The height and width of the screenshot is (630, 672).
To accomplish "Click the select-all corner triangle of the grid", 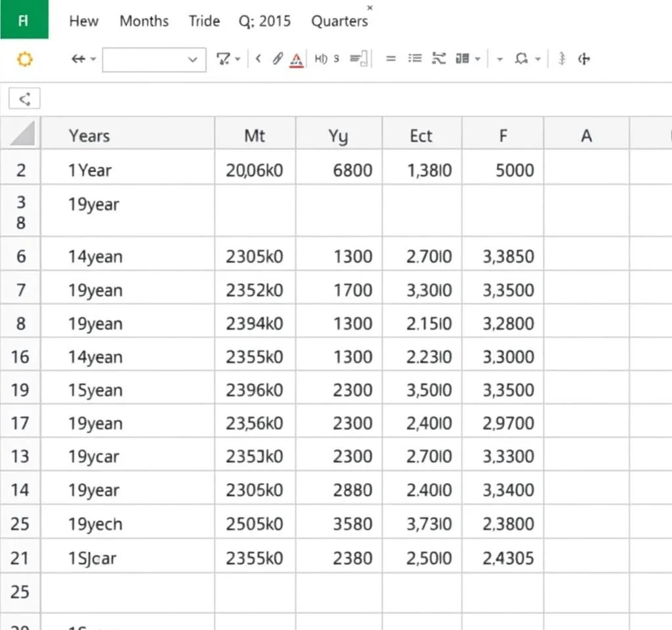I will click(x=21, y=135).
